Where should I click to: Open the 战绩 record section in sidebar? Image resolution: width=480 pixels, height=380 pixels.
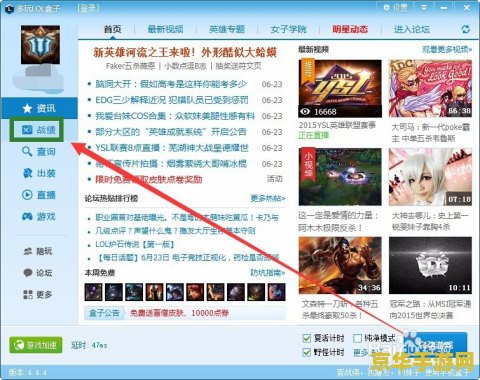[37, 130]
